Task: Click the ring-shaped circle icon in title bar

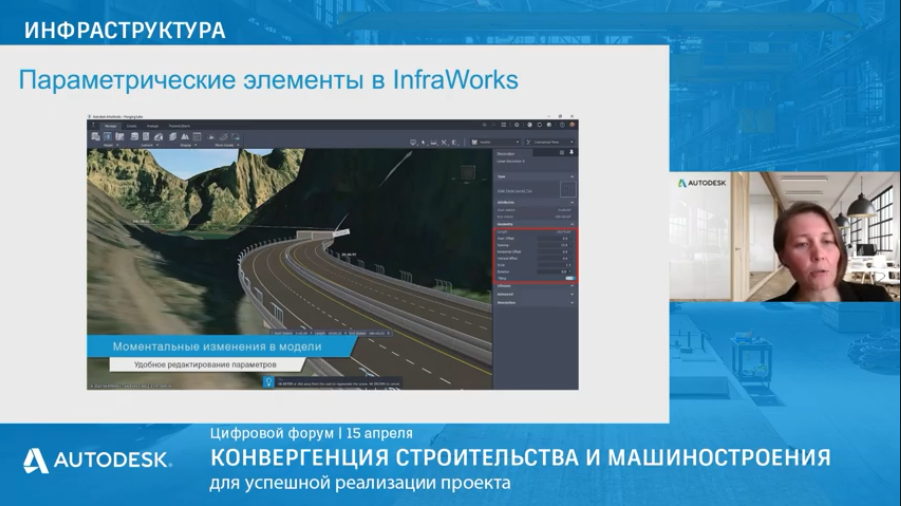Action: tap(540, 125)
